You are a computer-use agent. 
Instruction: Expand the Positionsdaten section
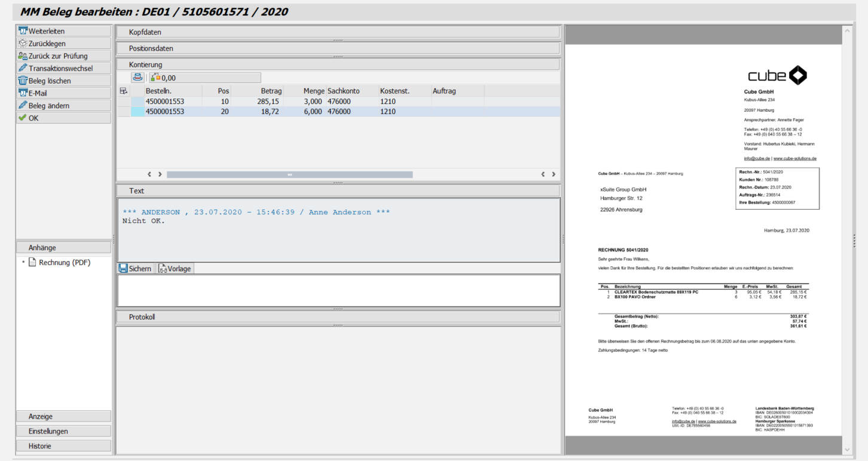tap(337, 48)
